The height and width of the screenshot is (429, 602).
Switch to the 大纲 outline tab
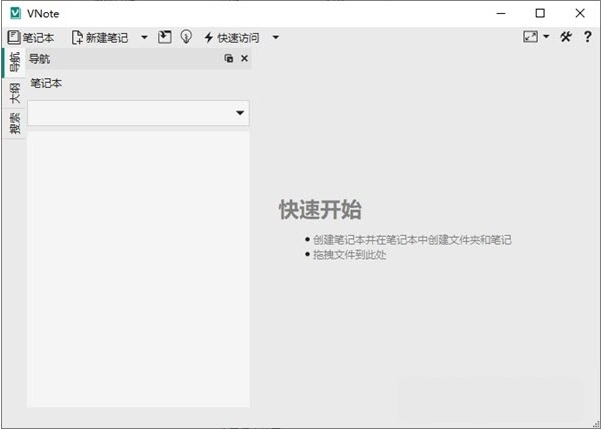pyautogui.click(x=13, y=94)
